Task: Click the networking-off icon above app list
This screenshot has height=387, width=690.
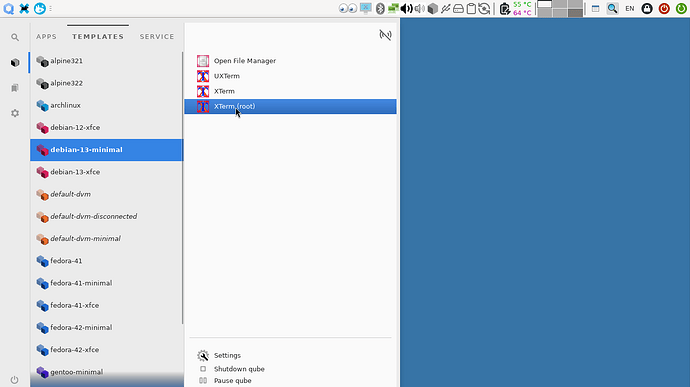Action: coord(385,35)
